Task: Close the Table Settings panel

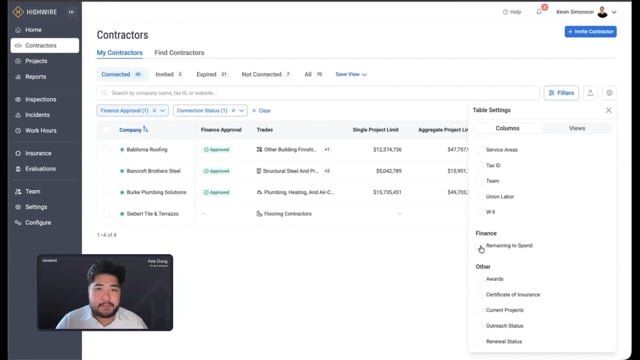Action: click(609, 110)
